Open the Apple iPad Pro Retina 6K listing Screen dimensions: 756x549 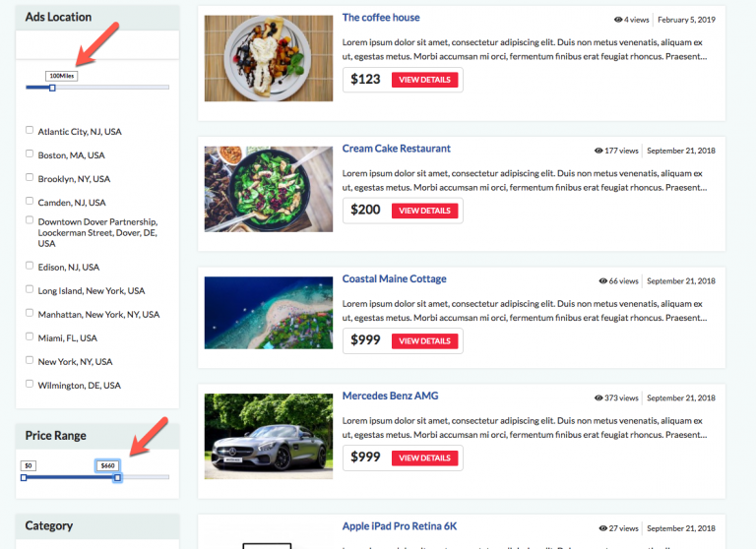(x=400, y=526)
